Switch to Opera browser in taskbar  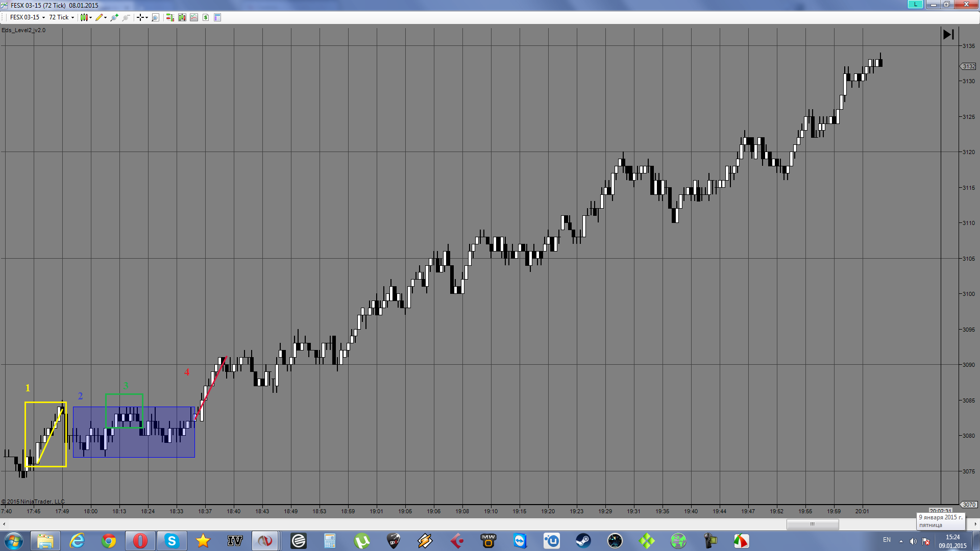[x=140, y=541]
